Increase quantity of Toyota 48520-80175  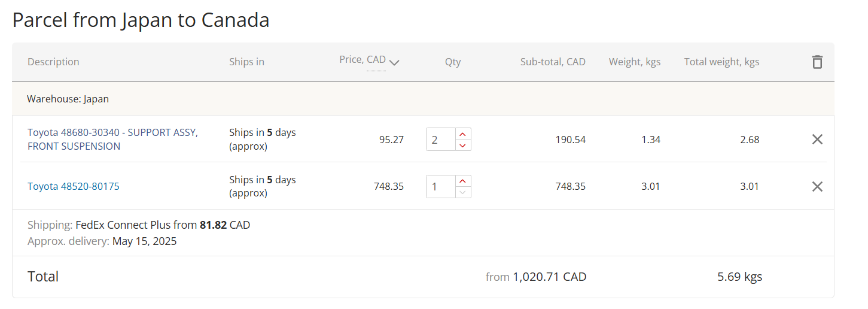pos(463,181)
